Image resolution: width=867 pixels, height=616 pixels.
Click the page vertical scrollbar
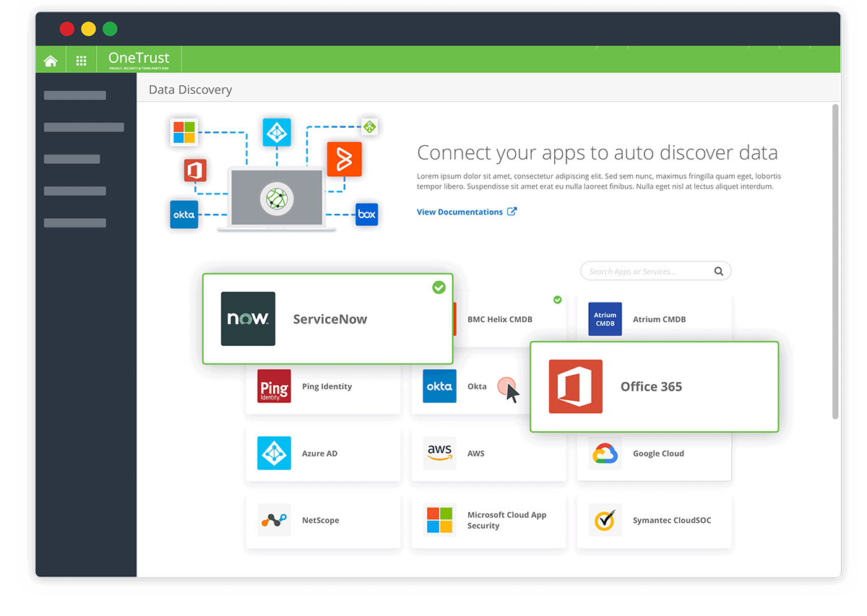tap(836, 261)
